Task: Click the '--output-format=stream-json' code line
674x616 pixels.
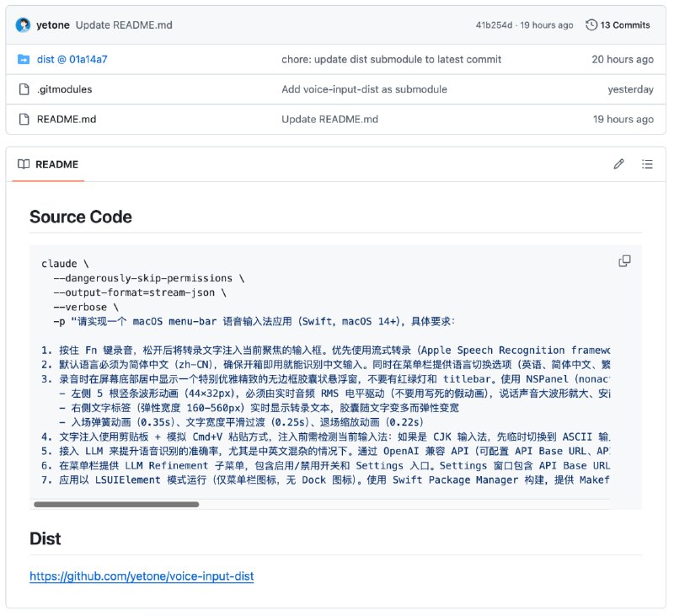Action: [140, 292]
